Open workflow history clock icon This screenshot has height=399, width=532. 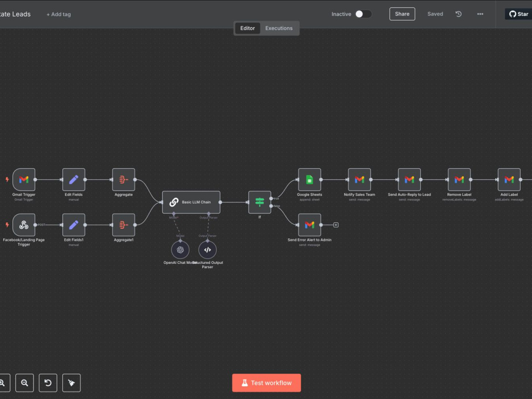pyautogui.click(x=459, y=14)
